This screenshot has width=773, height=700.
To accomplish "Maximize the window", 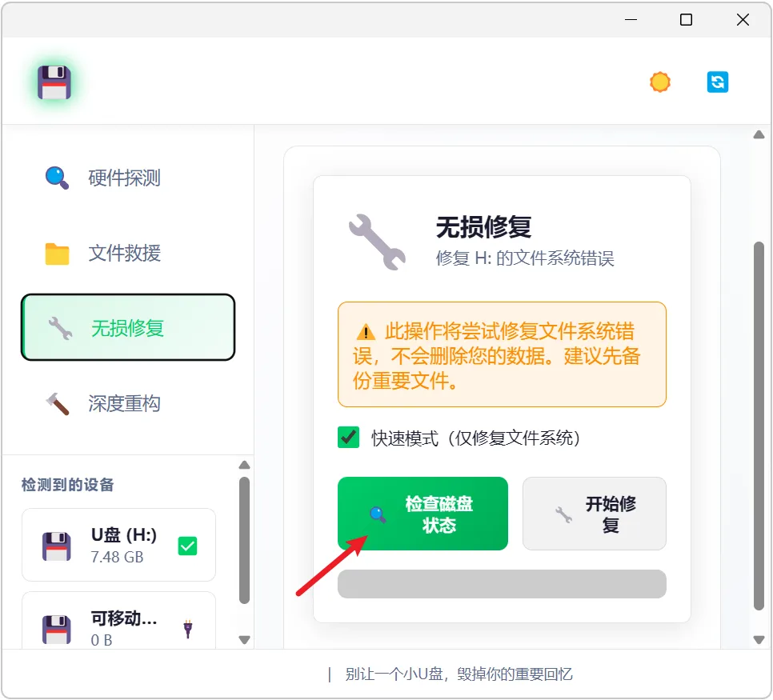I will [x=686, y=20].
